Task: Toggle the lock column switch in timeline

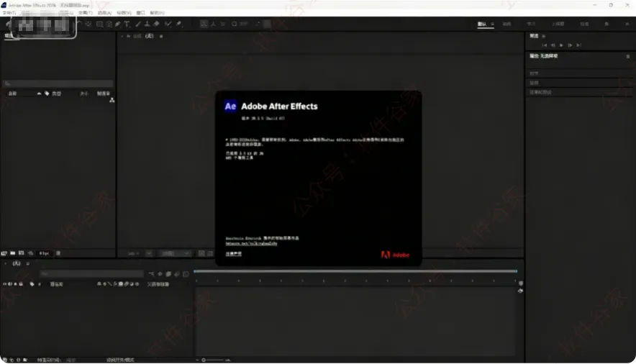Action: 21,283
